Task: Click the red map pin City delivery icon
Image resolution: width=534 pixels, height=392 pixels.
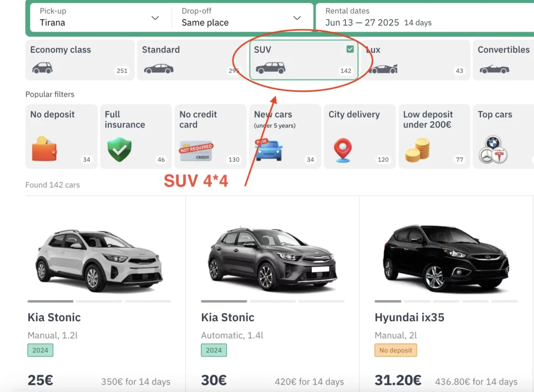Action: tap(343, 150)
